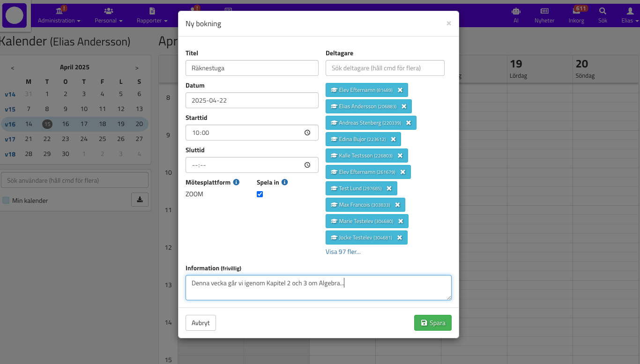
Task: Click Visa 97 fler link
Action: coord(343,252)
